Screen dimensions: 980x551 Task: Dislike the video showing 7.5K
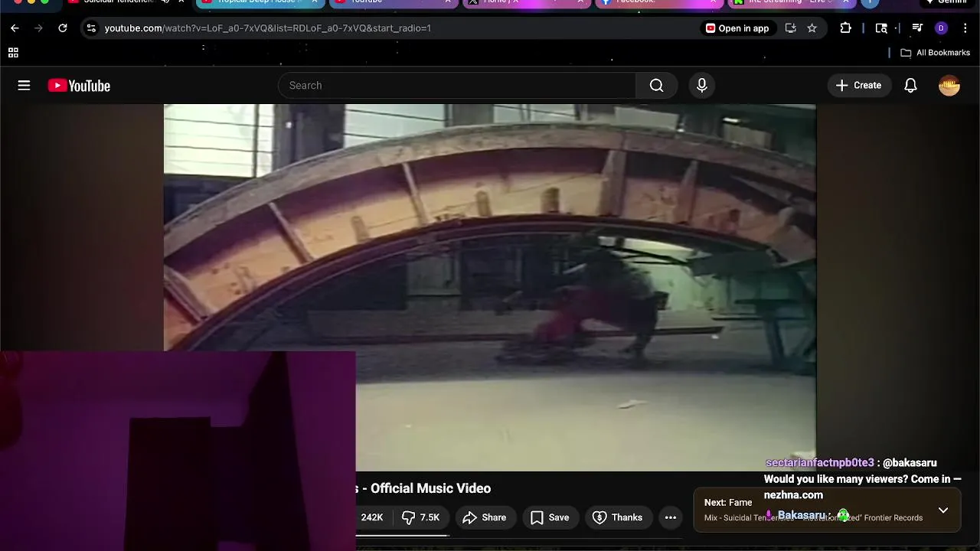421,518
